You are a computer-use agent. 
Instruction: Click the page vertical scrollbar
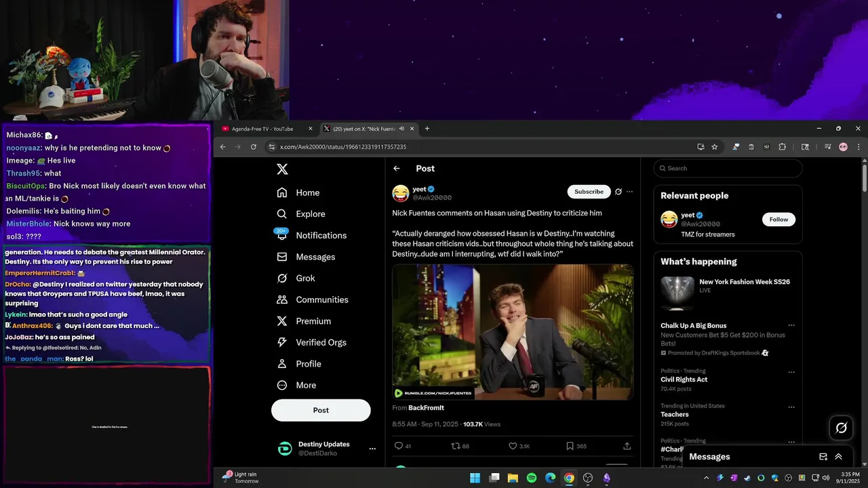coord(864,178)
